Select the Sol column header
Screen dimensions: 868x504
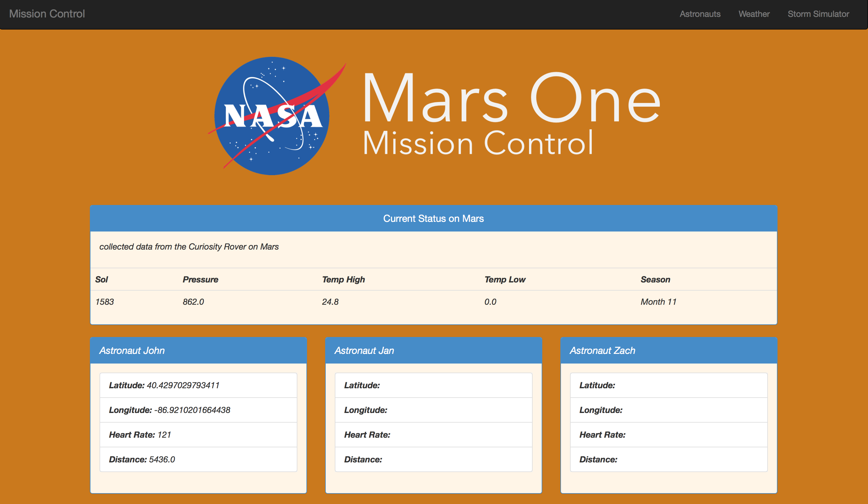tap(102, 279)
